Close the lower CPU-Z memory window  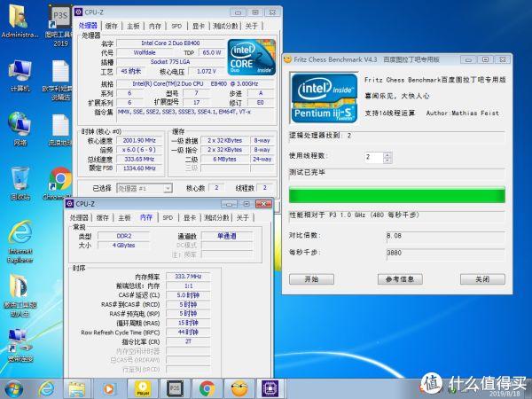point(263,204)
